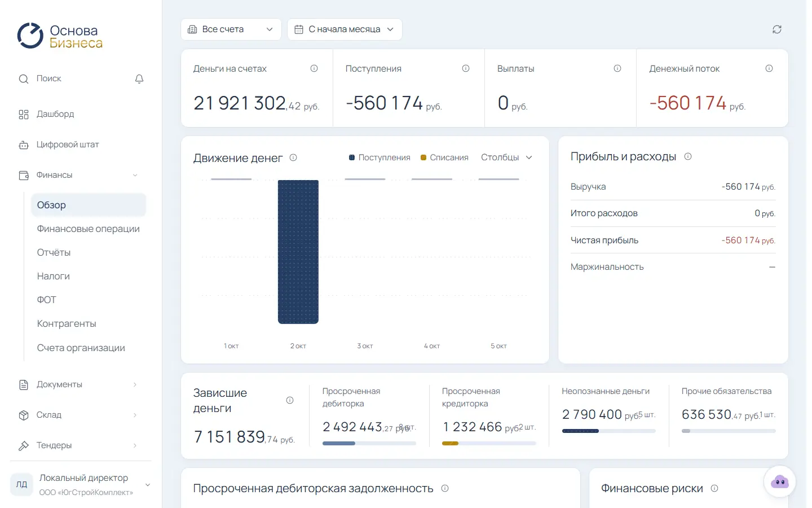Click the Просроченная кредиторка progress bar

pos(489,443)
